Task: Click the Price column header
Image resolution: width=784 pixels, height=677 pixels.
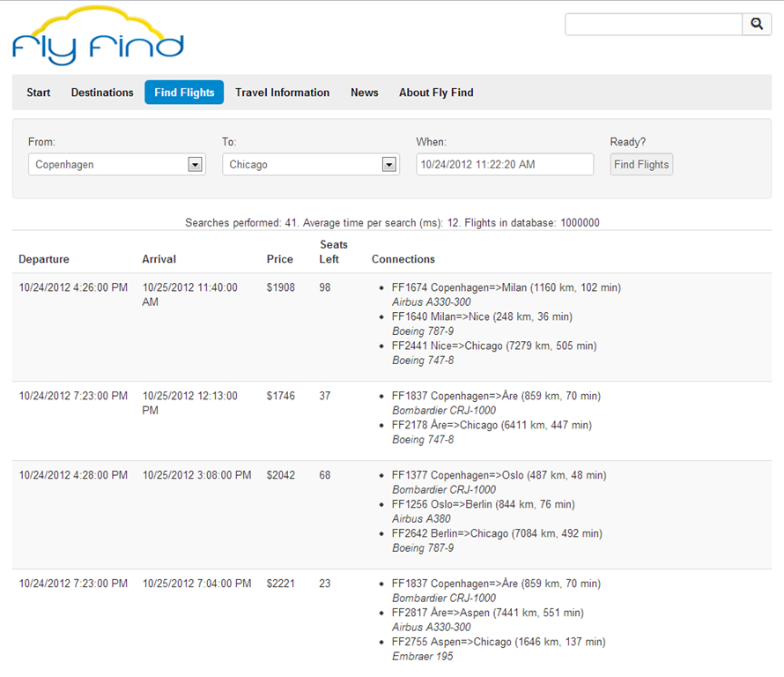Action: pos(280,259)
